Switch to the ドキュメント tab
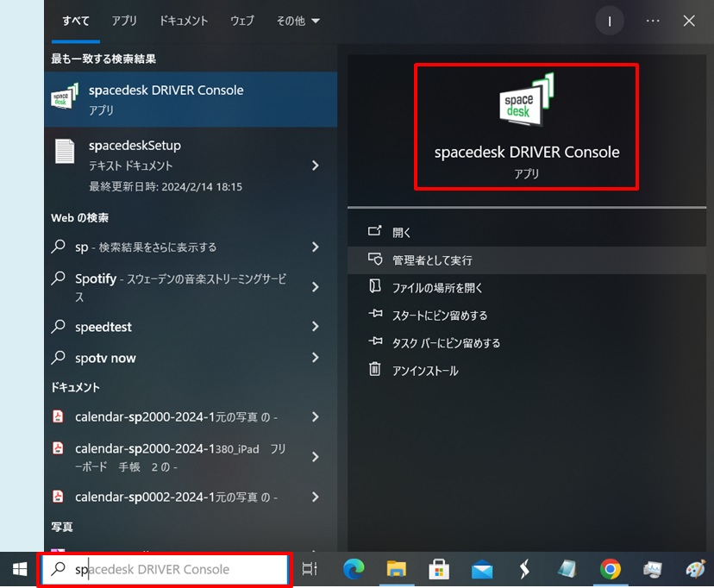 click(184, 21)
